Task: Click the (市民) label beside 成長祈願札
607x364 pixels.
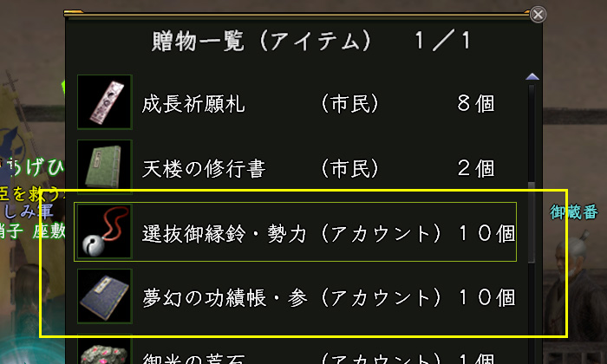Action: pos(350,104)
